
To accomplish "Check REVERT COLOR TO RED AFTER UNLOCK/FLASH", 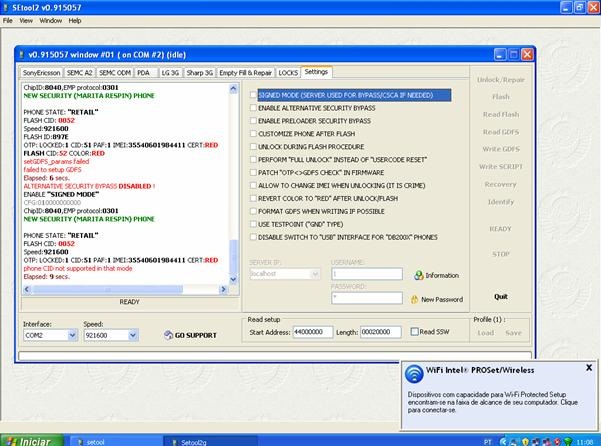I will tap(253, 198).
